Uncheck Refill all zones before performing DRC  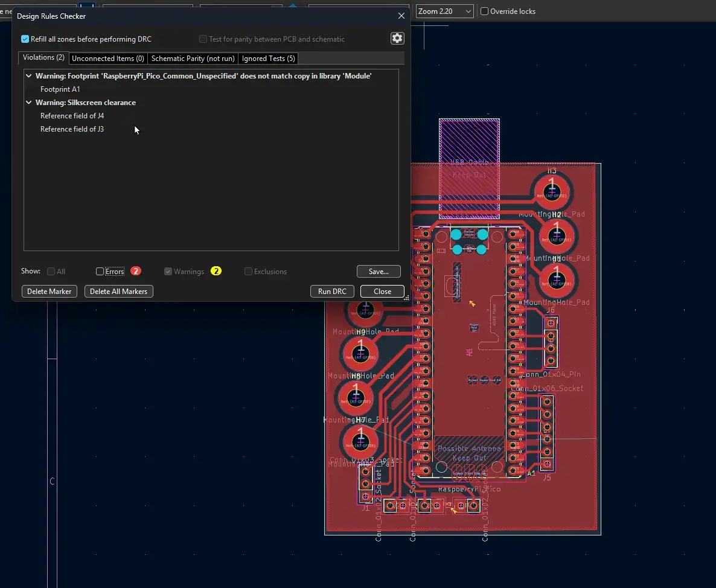pos(25,39)
